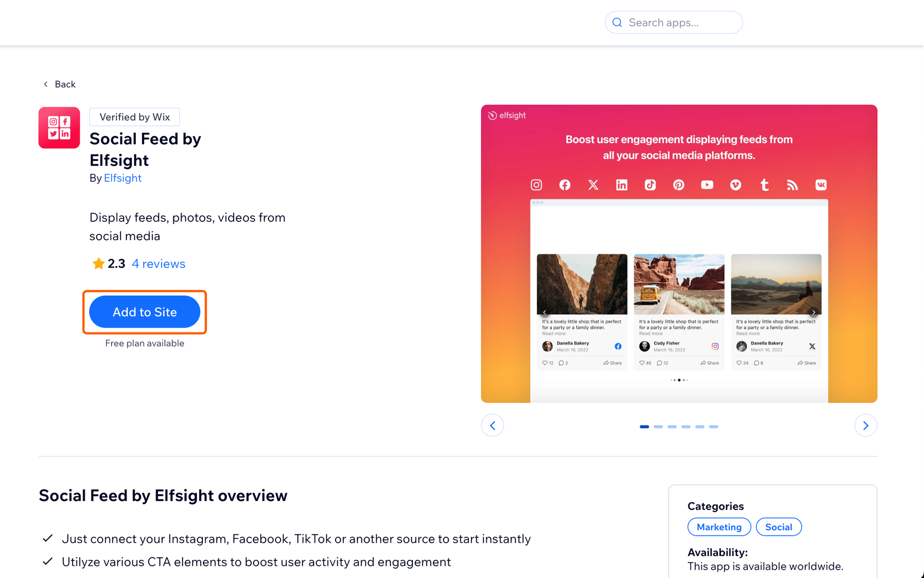Jump to the first carousel slide indicator
The height and width of the screenshot is (578, 924).
pos(644,427)
